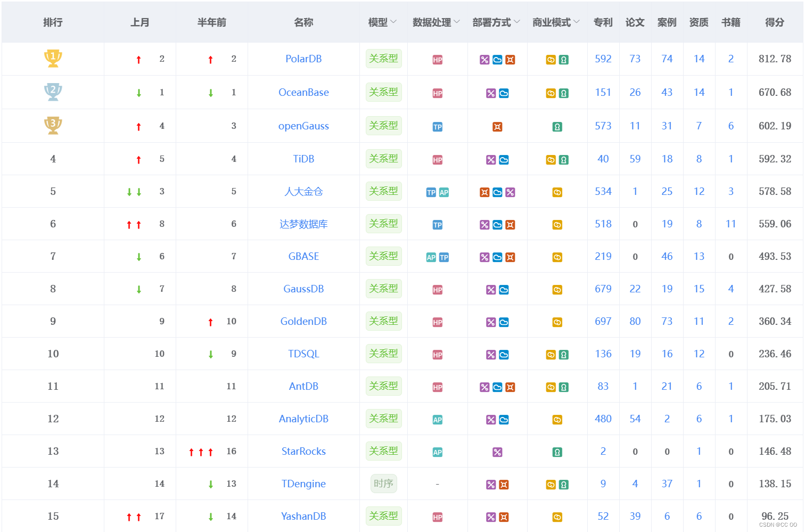
Task: Click the green business icon in StarRocks row
Action: point(557,452)
